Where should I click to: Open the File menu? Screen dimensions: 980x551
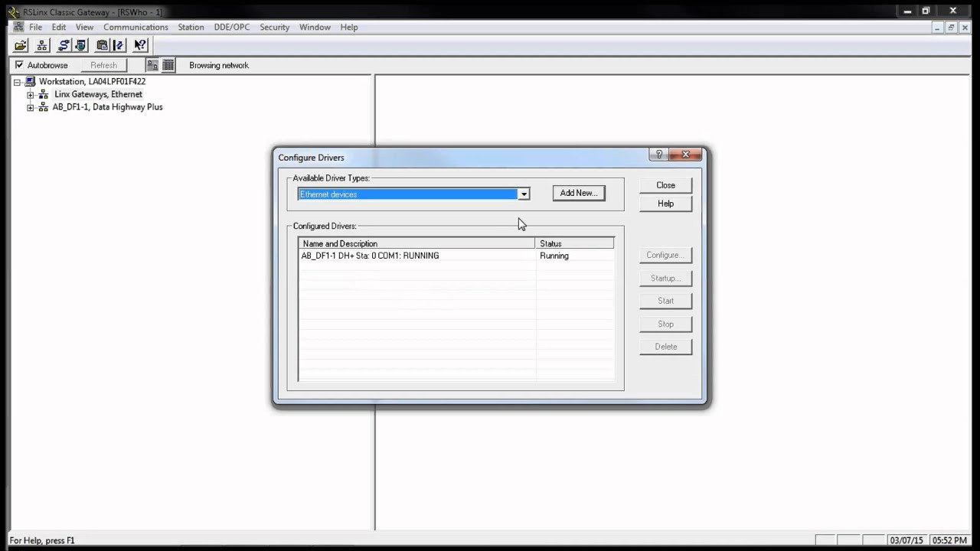coord(35,27)
